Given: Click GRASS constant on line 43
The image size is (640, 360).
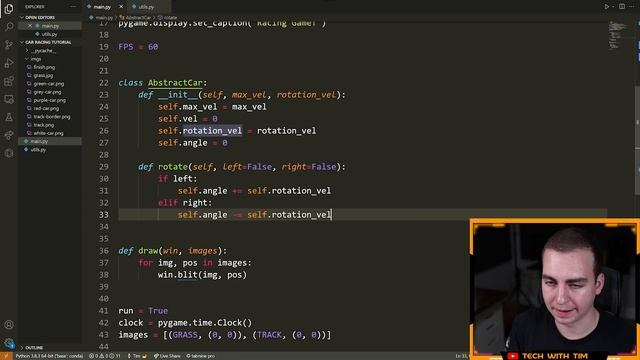Looking at the screenshot, I should pyautogui.click(x=185, y=335).
